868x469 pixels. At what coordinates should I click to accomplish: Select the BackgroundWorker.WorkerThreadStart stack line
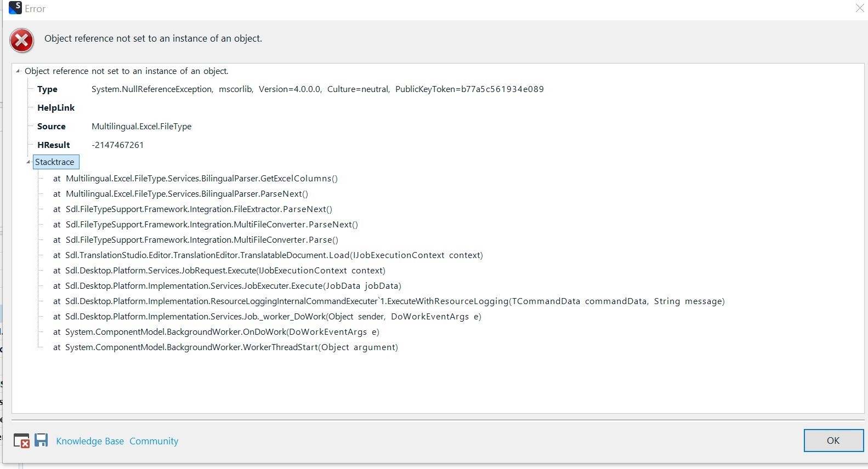[x=225, y=347]
